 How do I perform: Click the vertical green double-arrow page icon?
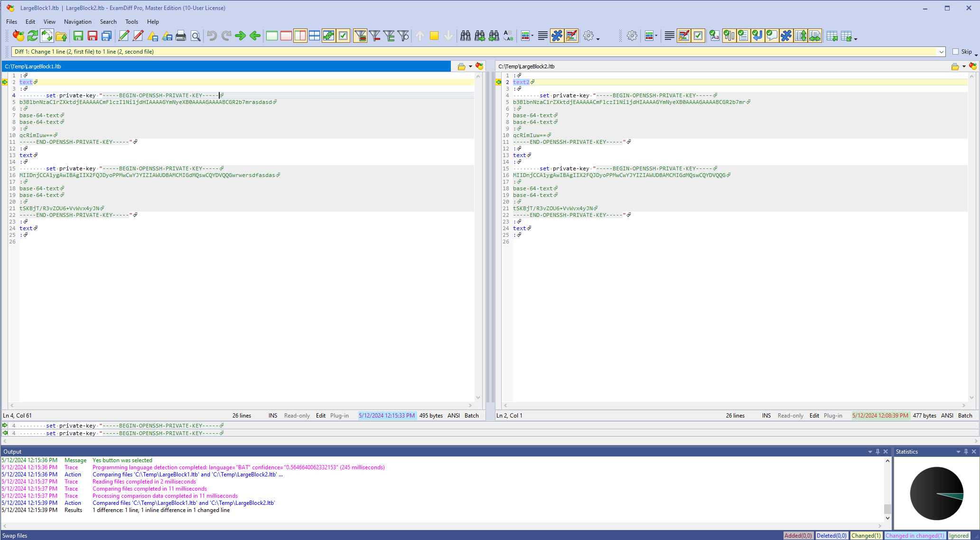[801, 36]
